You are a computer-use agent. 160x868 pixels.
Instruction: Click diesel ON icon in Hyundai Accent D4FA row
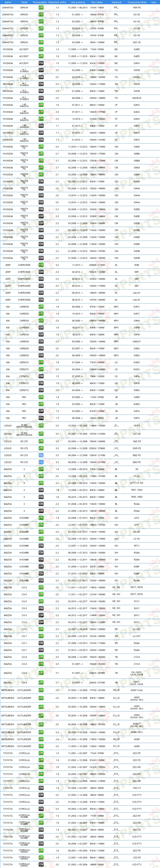click(x=41, y=63)
